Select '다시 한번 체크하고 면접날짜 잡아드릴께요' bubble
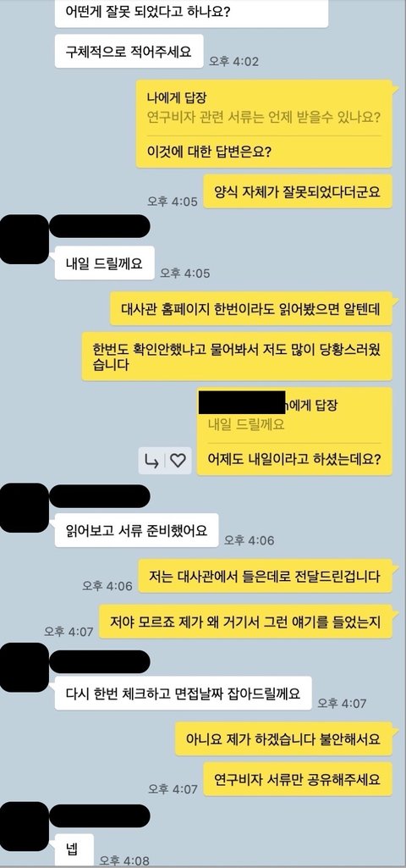This screenshot has width=406, height=868. 183,693
